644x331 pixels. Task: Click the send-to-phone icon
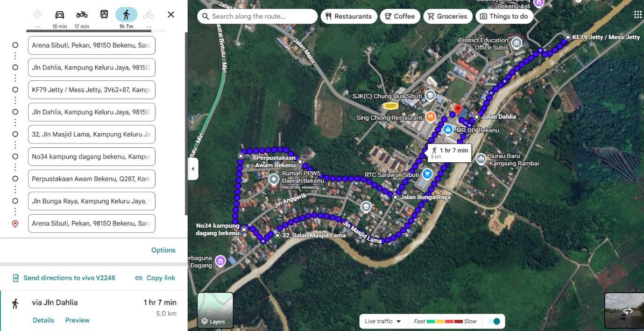click(x=15, y=278)
